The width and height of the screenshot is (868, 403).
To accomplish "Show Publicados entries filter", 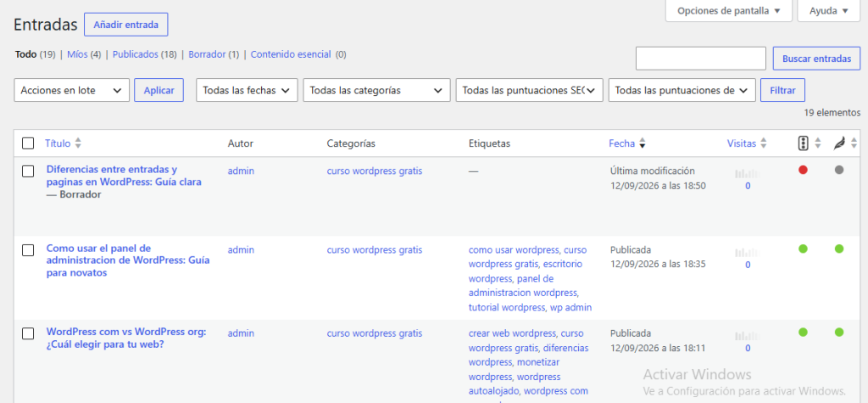I will click(x=136, y=54).
